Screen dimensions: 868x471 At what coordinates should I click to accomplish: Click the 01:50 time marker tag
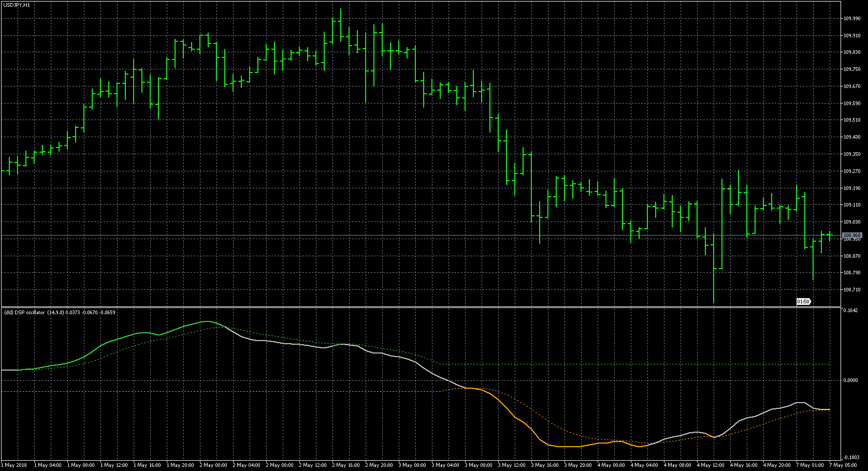(x=803, y=302)
